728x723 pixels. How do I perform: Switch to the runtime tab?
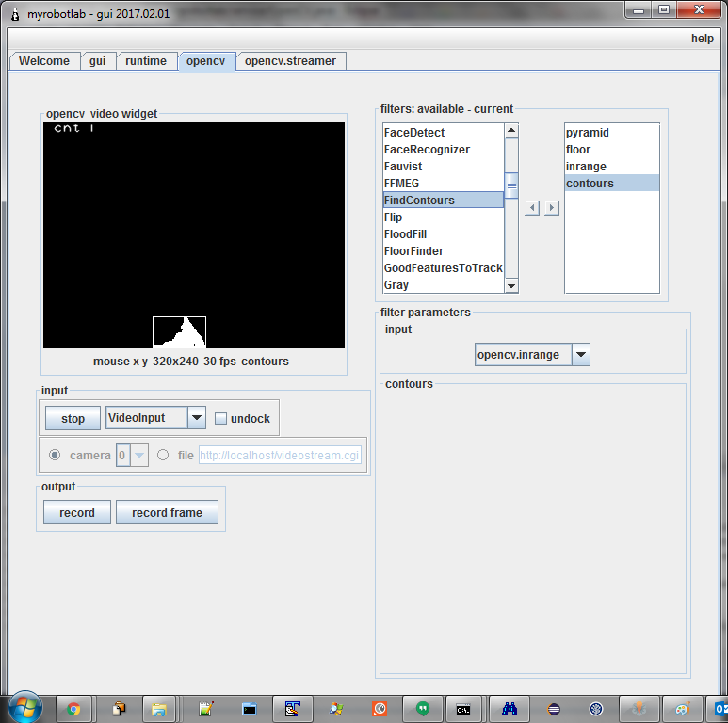pyautogui.click(x=146, y=61)
